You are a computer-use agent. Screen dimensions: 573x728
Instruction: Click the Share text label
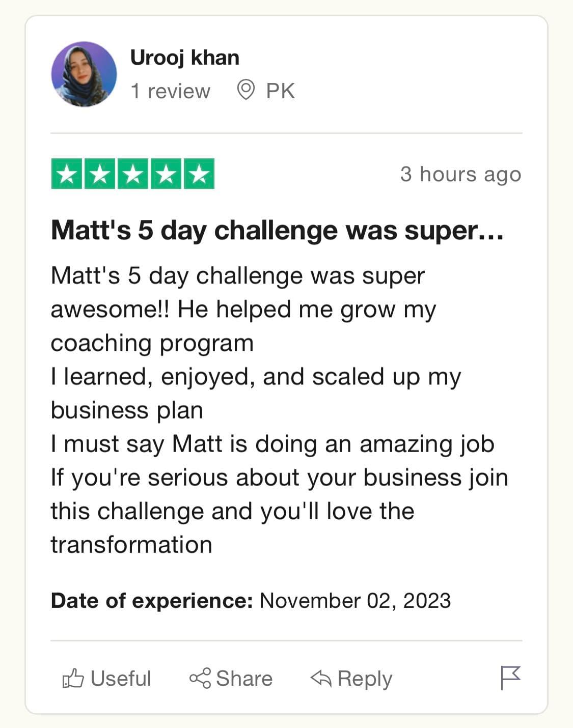click(x=244, y=679)
